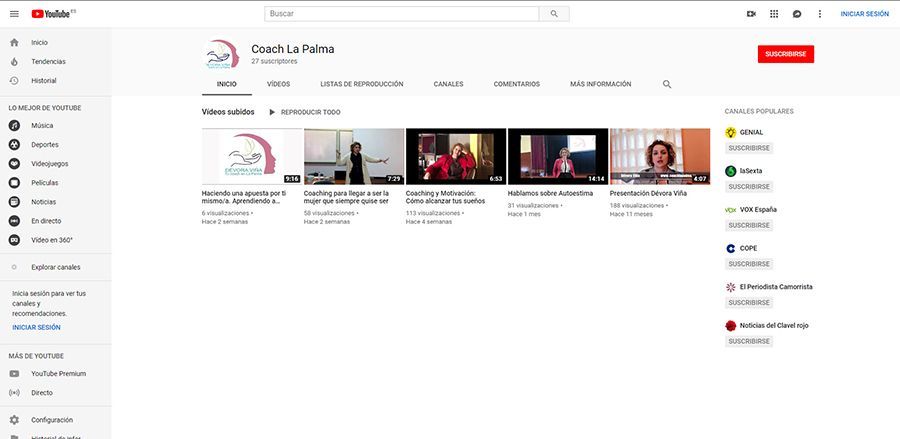Open the 6:53 video thumbnail
Screen dimensions: 900x439
(456, 156)
